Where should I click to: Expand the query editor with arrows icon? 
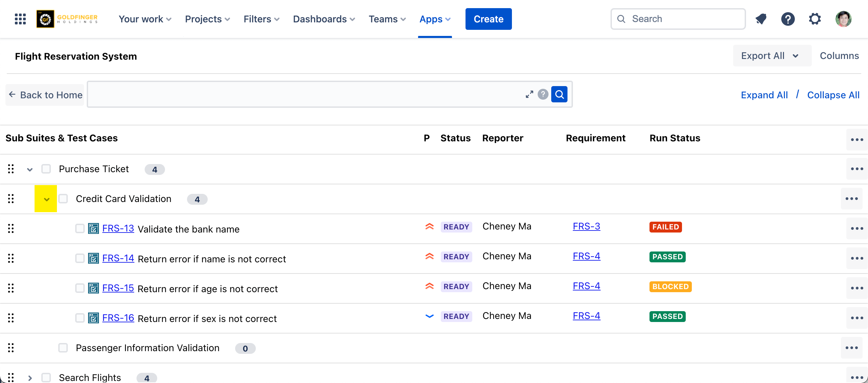[x=529, y=94]
